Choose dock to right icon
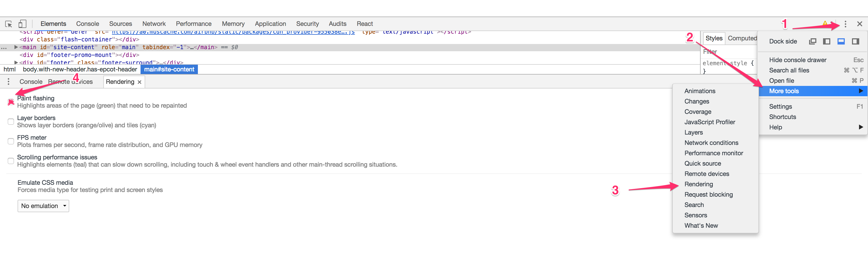Image resolution: width=868 pixels, height=266 pixels. pyautogui.click(x=855, y=41)
